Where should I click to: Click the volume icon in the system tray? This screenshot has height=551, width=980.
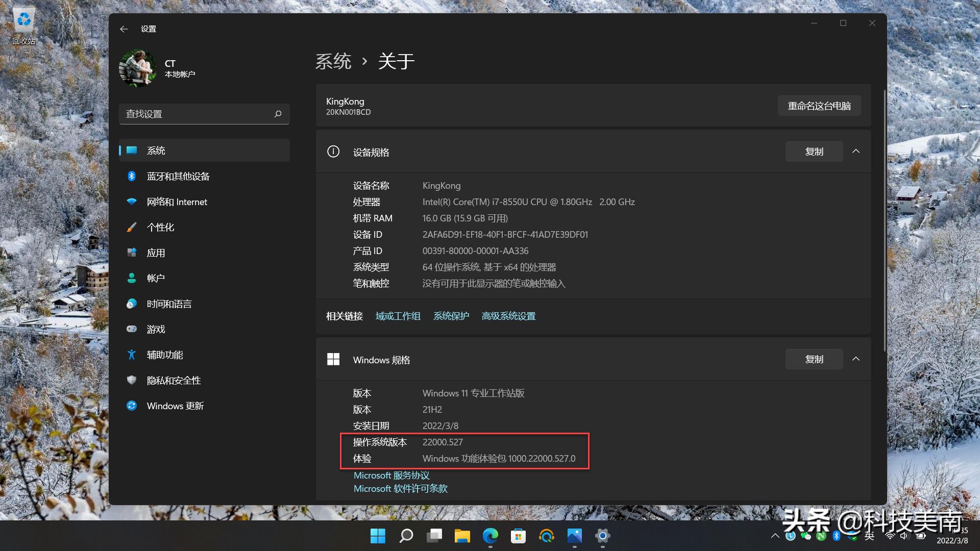[x=904, y=536]
